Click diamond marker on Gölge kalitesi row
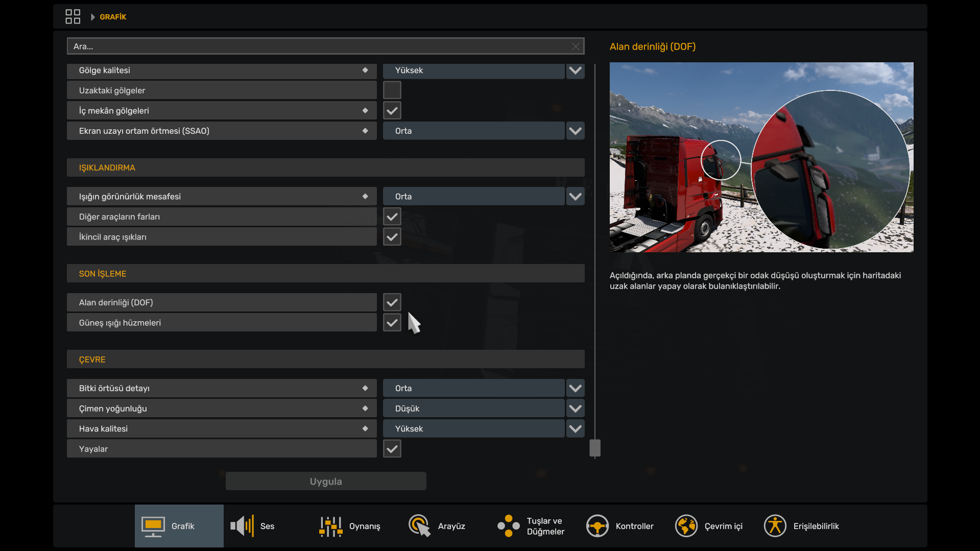Screen dimensions: 980x551 tap(365, 70)
